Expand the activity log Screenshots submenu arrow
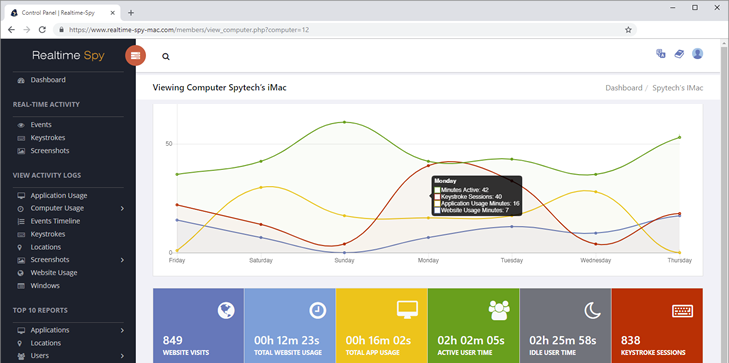 [x=122, y=260]
